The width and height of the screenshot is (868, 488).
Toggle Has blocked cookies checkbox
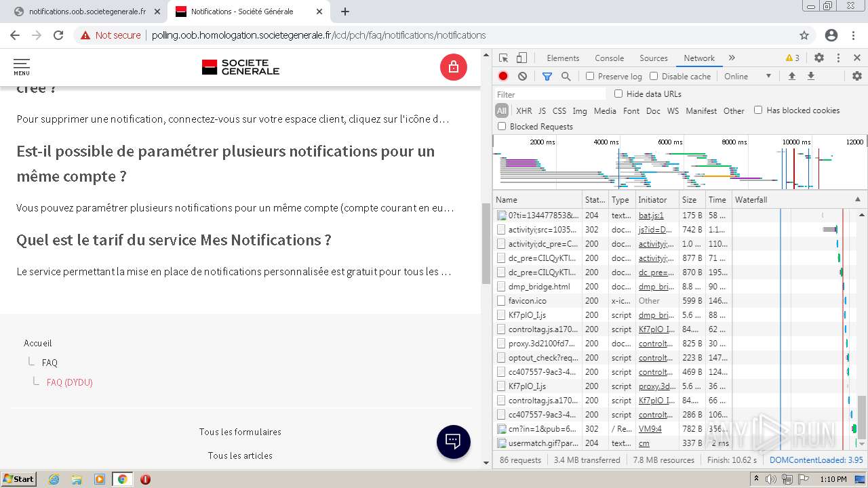pyautogui.click(x=758, y=110)
